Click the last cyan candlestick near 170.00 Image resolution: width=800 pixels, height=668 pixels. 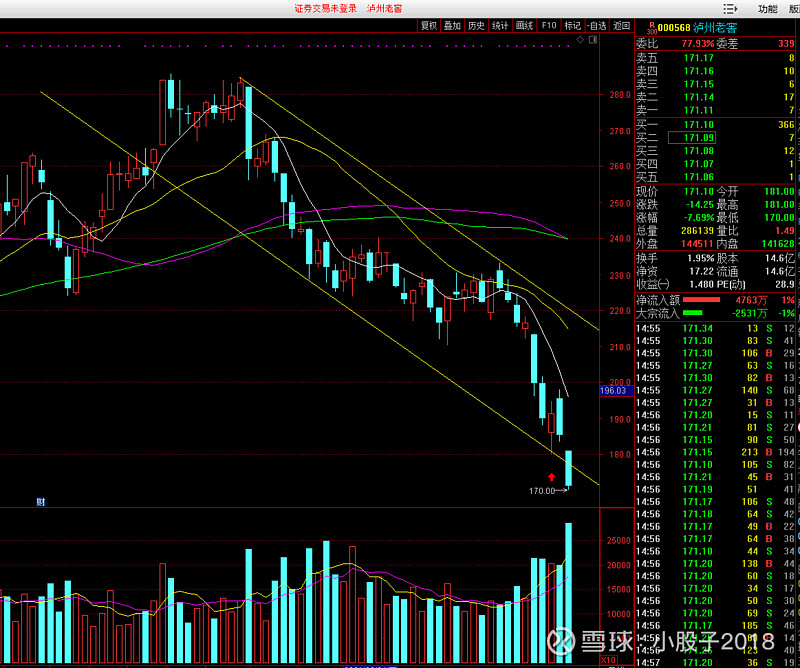coord(568,468)
